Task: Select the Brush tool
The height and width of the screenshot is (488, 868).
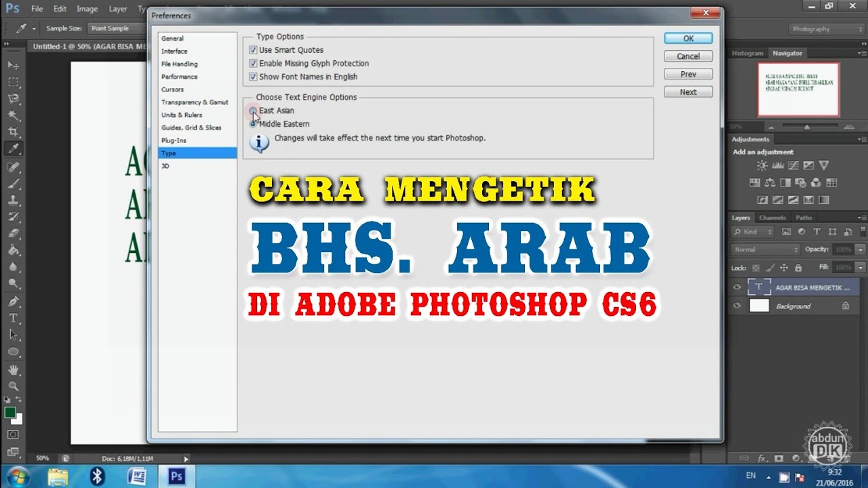Action: point(13,184)
